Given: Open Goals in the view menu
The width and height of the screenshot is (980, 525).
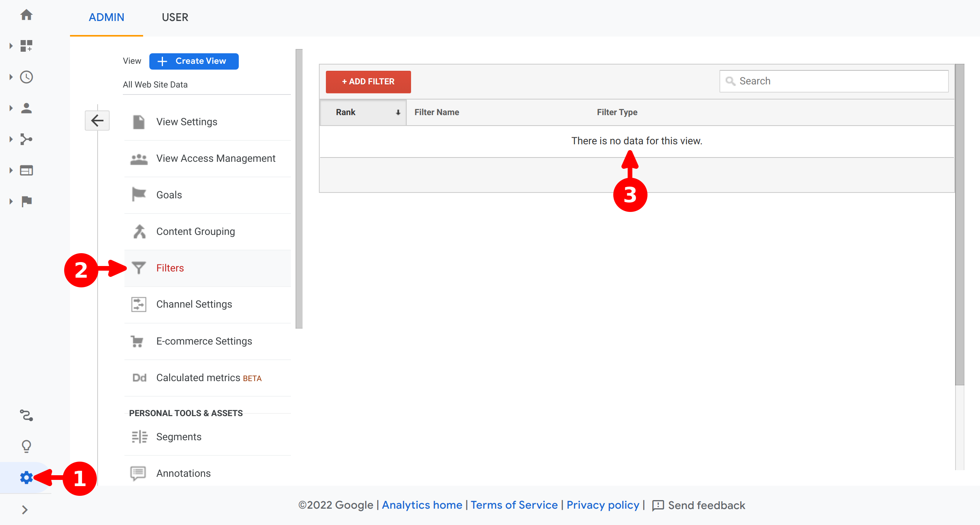Looking at the screenshot, I should point(169,195).
